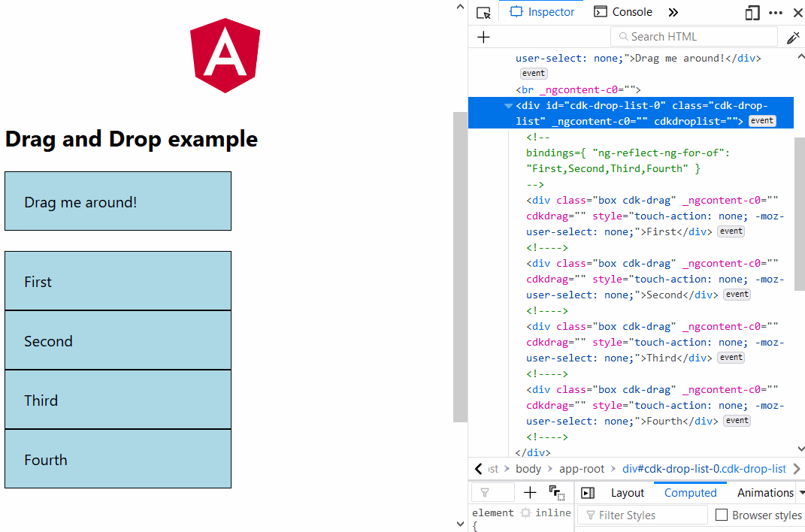Open Responsive Design Mode

(x=752, y=12)
